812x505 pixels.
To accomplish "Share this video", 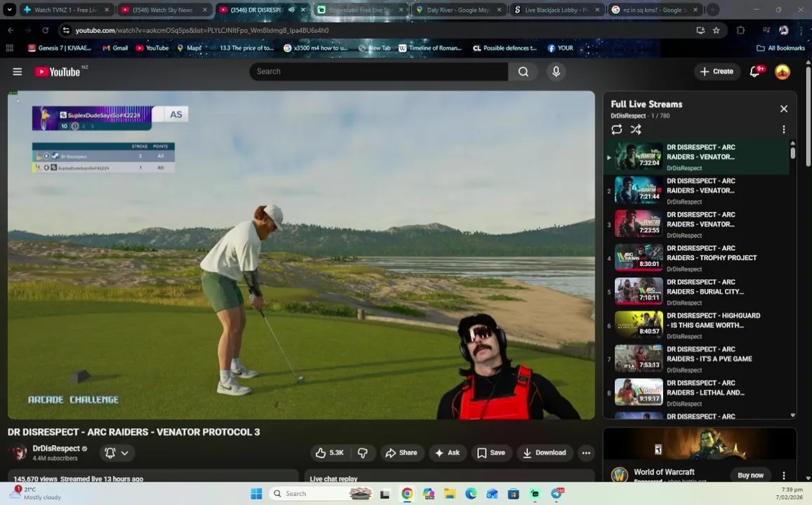I will pos(402,452).
